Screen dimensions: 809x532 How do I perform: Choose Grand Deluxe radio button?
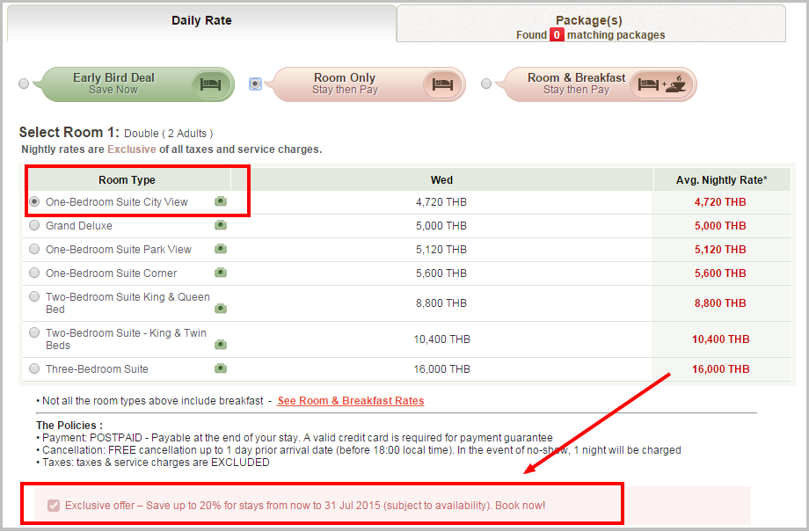pyautogui.click(x=34, y=225)
